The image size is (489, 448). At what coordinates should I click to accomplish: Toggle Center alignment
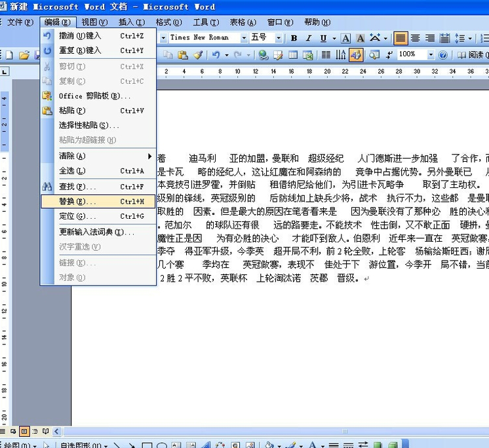pos(415,38)
